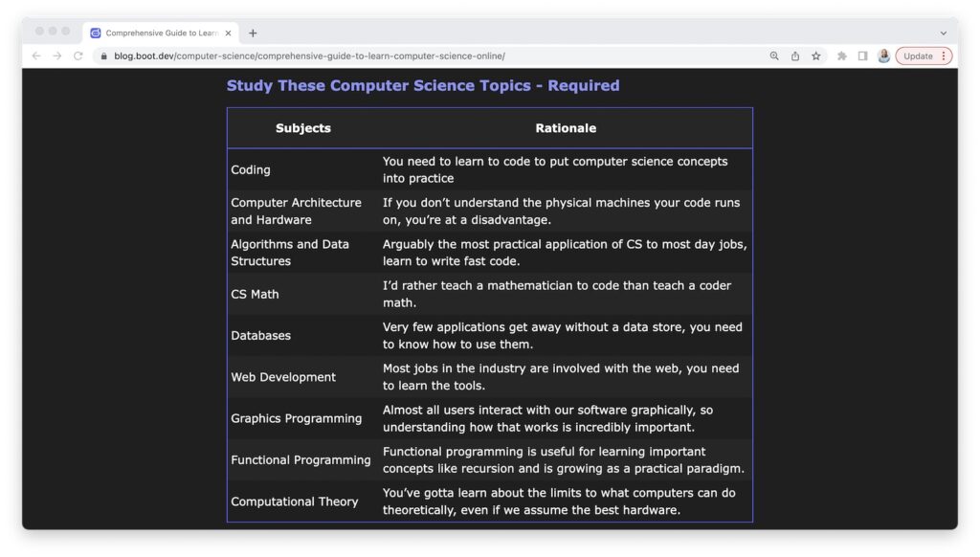Toggle the browser side panel
The image size is (980, 557).
(862, 56)
